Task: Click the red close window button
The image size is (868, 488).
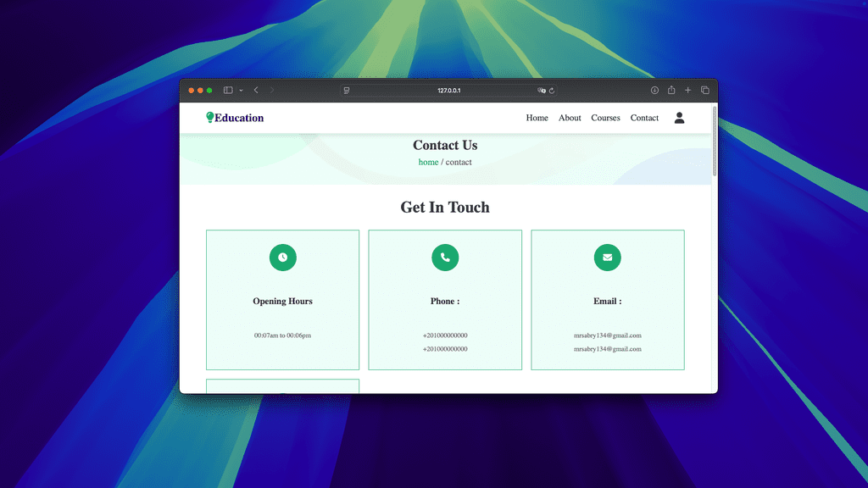Action: coord(192,90)
